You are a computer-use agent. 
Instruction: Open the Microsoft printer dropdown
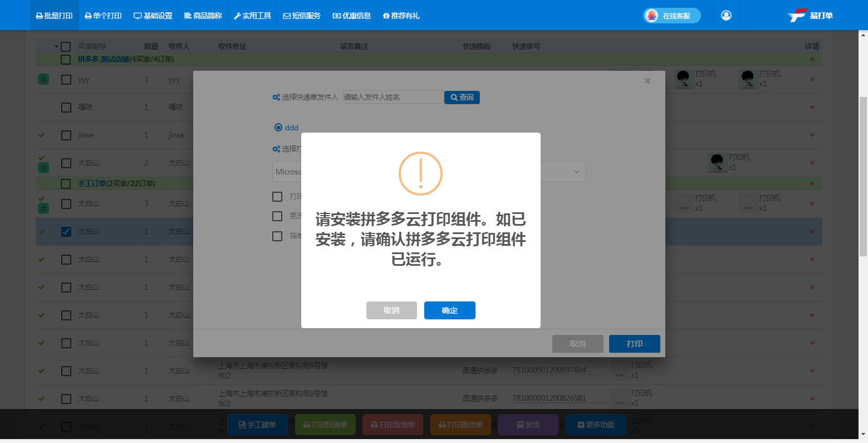pyautogui.click(x=429, y=172)
